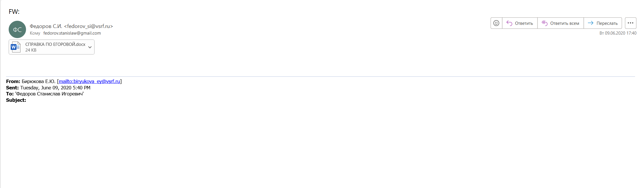
Task: Click the ФС sender avatar circle
Action: click(x=17, y=29)
